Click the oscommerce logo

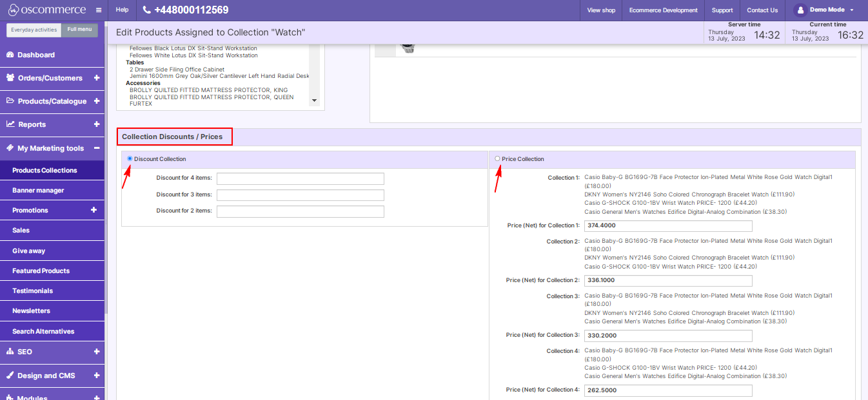pyautogui.click(x=46, y=10)
